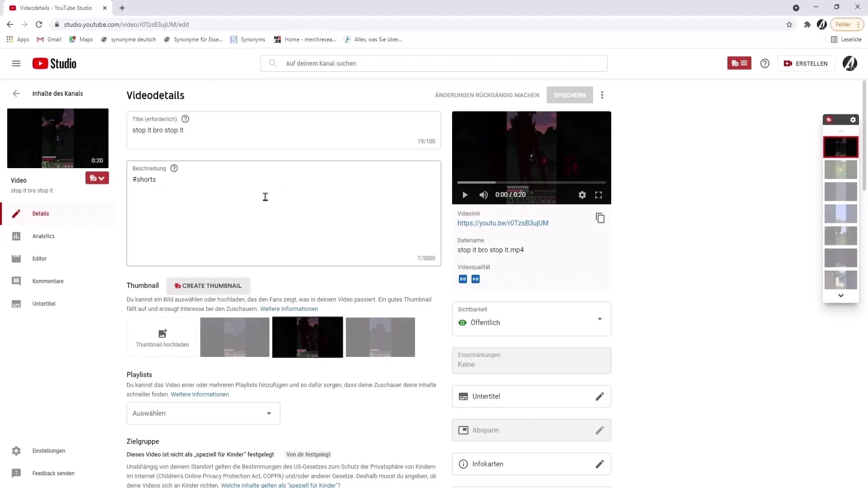
Task: Open the youtu.be video link
Action: pyautogui.click(x=503, y=223)
